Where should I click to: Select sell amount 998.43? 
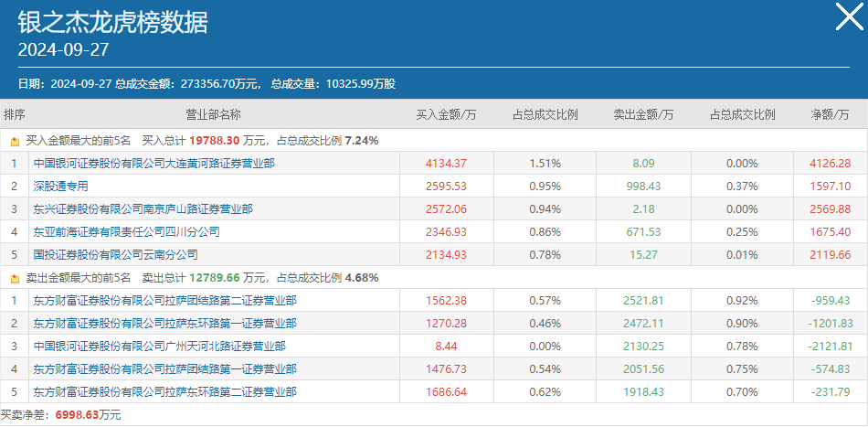[x=644, y=187]
